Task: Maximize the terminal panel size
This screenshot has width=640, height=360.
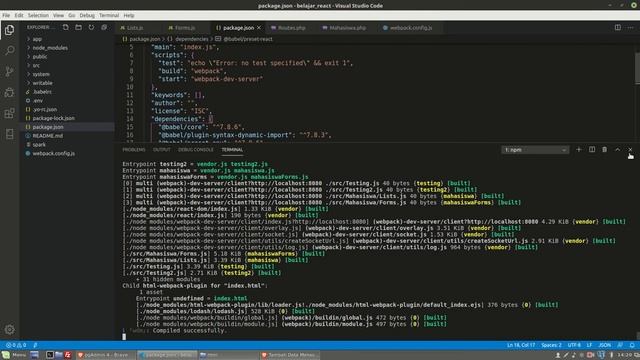Action: click(x=618, y=149)
